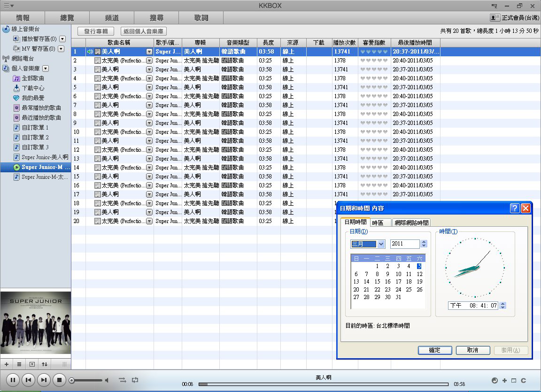Screen dimensions: 541x392
Task: Pause the currently playing song
Action: click(x=13, y=380)
